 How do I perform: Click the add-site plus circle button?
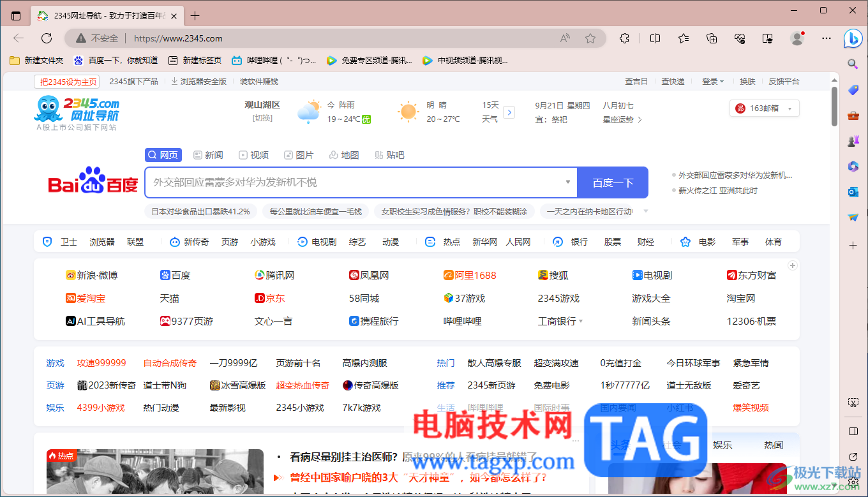click(x=792, y=265)
